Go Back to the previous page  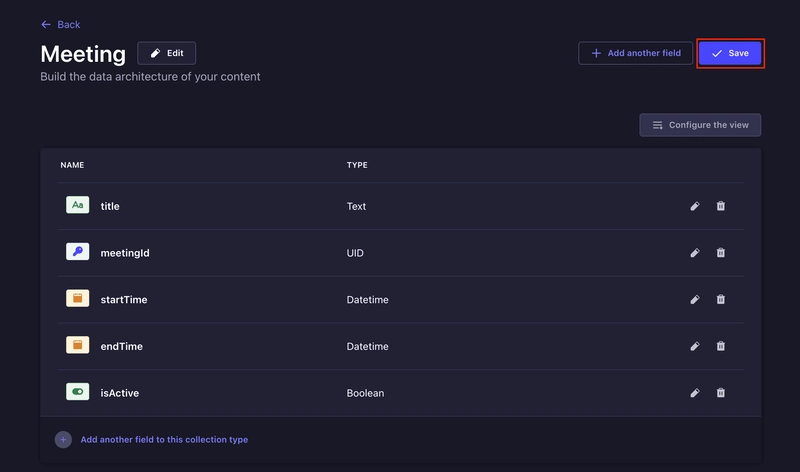pyautogui.click(x=61, y=24)
